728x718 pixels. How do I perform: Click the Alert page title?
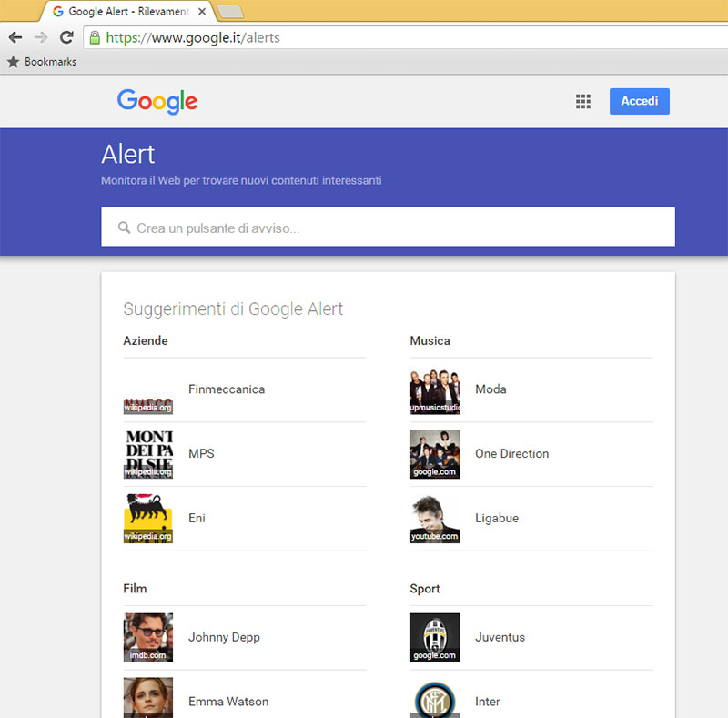pyautogui.click(x=128, y=154)
